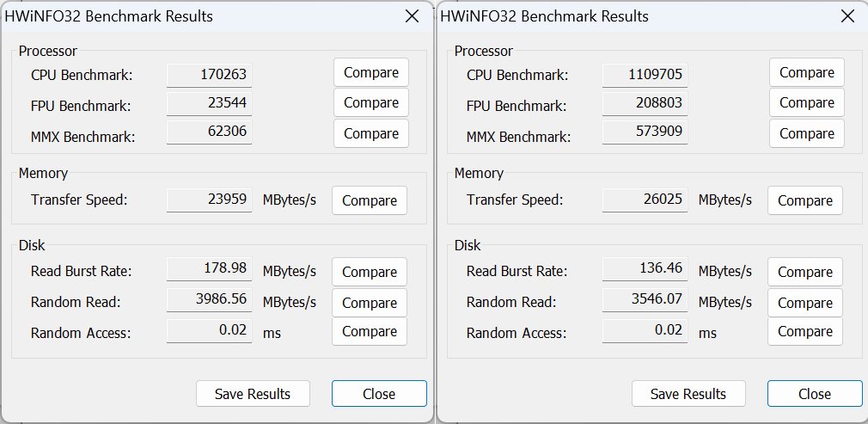This screenshot has width=868, height=424.
Task: Compare MMX Benchmark in left window
Action: tap(371, 133)
